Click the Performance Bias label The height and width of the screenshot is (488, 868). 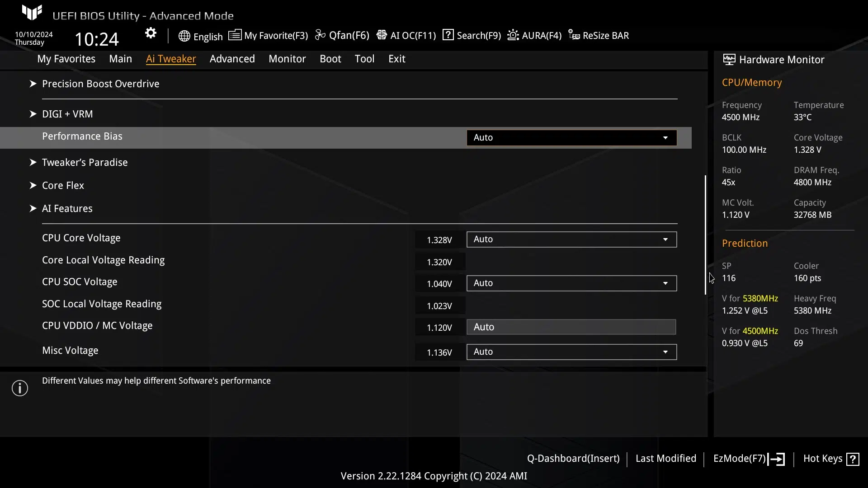pos(82,136)
